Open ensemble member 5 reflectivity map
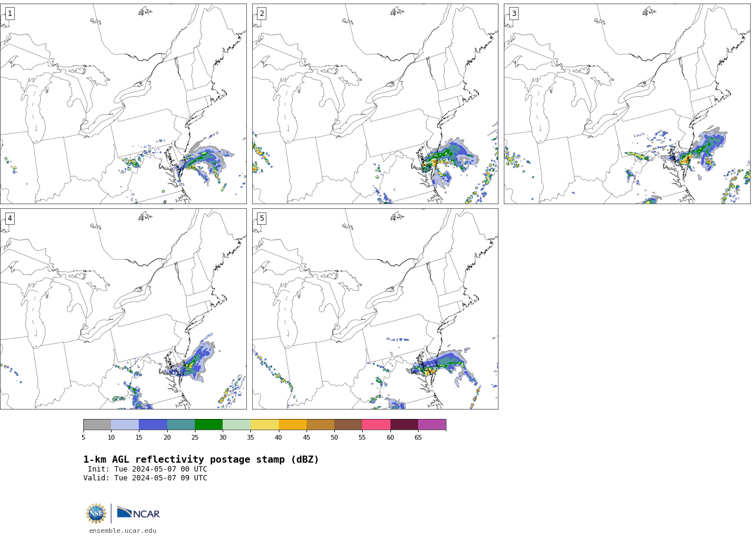 (x=375, y=309)
